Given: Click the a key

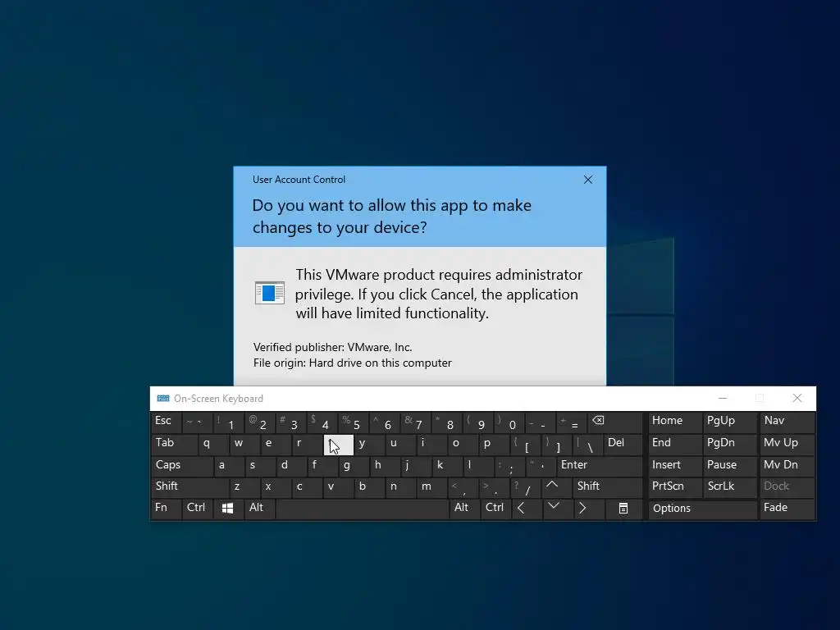Looking at the screenshot, I should [229, 466].
